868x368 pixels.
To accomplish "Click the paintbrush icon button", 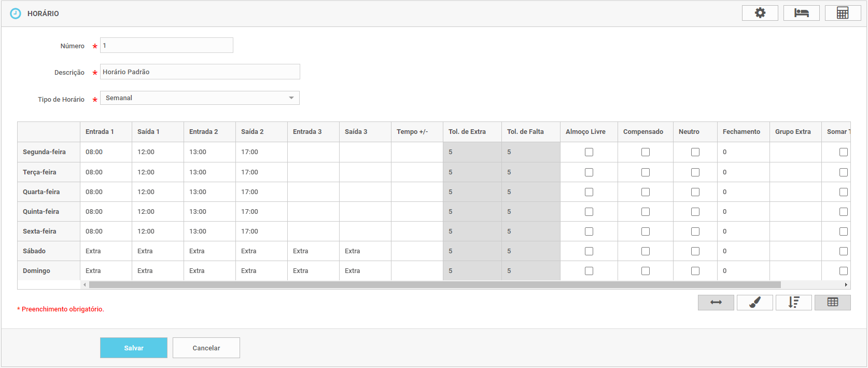I will (754, 303).
